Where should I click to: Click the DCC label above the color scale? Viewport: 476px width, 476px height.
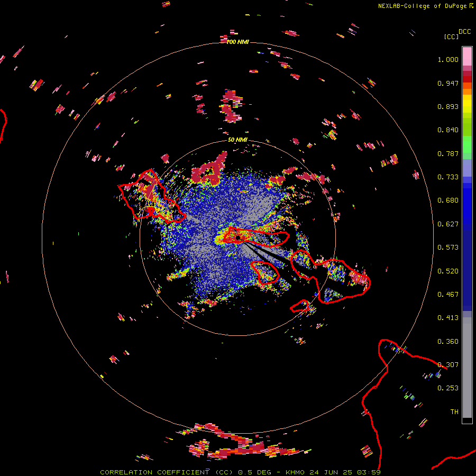tap(464, 32)
